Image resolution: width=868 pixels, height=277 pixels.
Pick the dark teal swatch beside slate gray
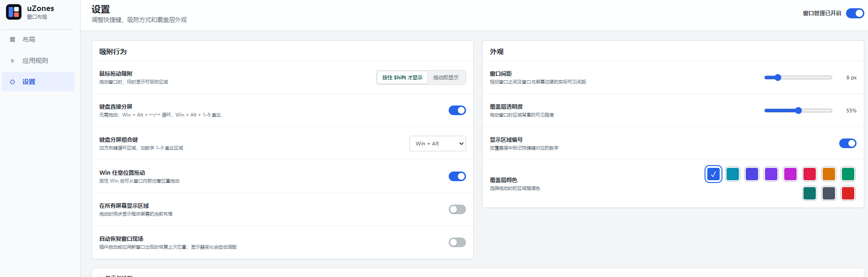tap(809, 194)
